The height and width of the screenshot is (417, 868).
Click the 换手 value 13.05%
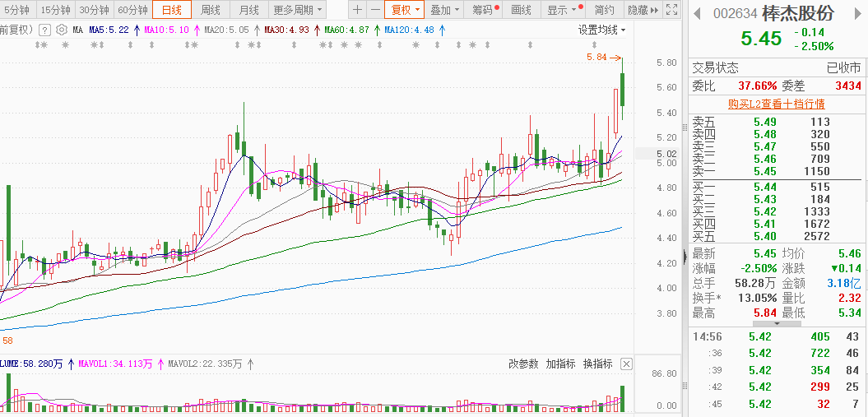[757, 298]
